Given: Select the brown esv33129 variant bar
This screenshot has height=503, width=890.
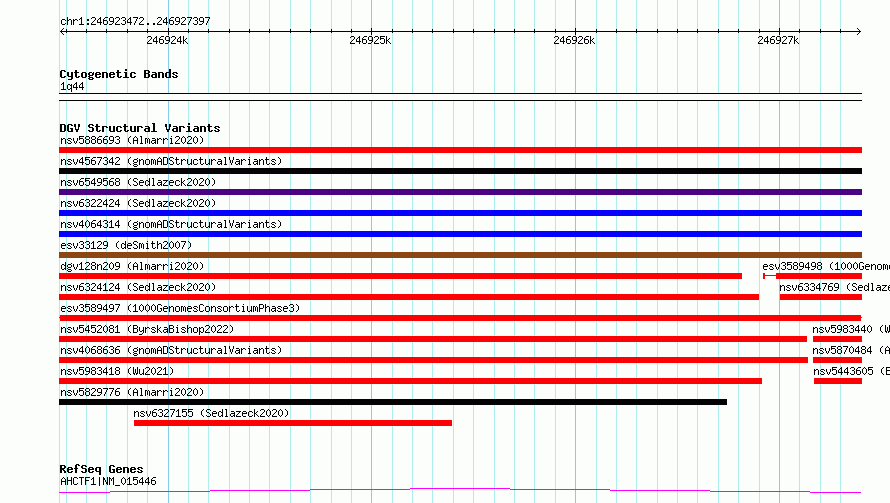Looking at the screenshot, I should [x=460, y=255].
